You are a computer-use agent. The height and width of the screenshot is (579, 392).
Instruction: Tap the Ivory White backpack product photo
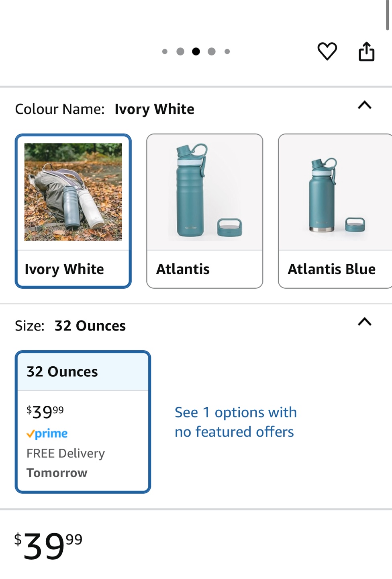click(73, 192)
